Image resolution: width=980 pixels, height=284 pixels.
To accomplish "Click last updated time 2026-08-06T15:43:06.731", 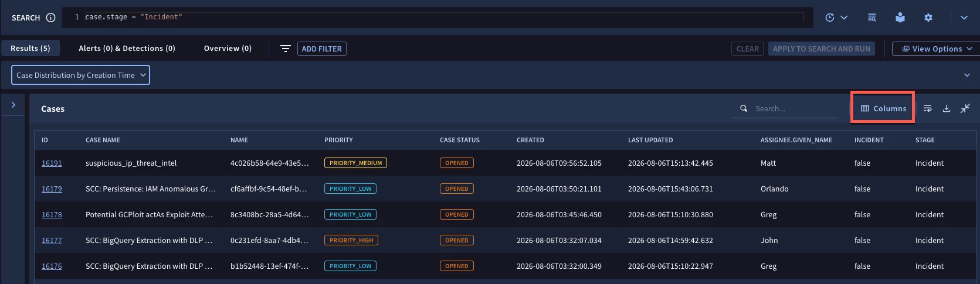I will pos(670,189).
